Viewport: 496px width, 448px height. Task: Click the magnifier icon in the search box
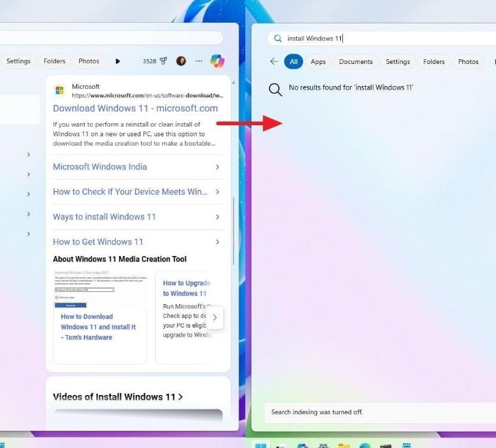(x=278, y=39)
